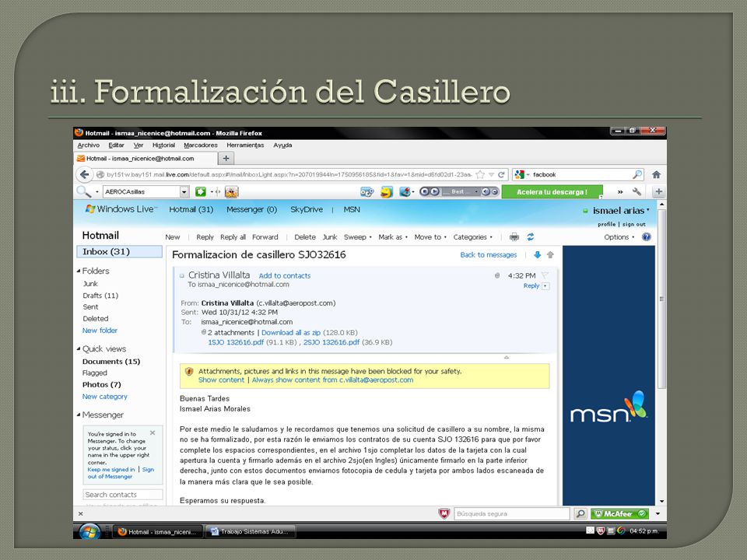Reload the page with the refresh icon
The width and height of the screenshot is (747, 560).
coord(501,175)
